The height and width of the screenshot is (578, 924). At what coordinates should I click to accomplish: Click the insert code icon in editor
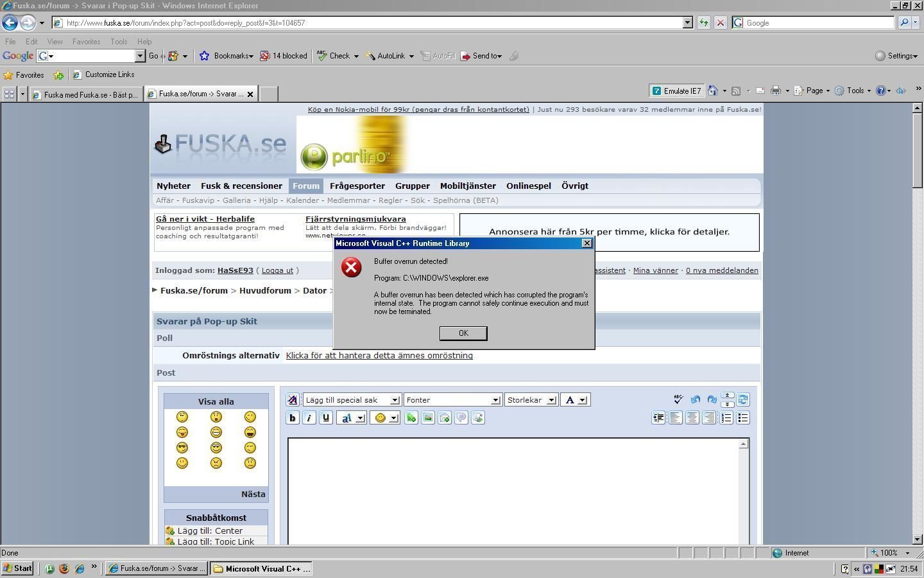(x=478, y=418)
